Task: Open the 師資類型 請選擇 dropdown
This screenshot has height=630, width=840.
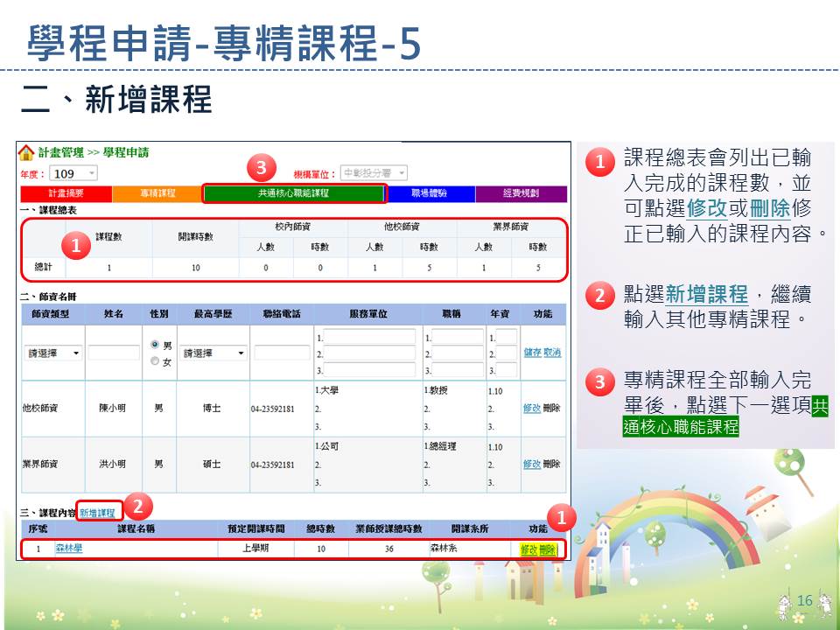Action: coord(52,353)
